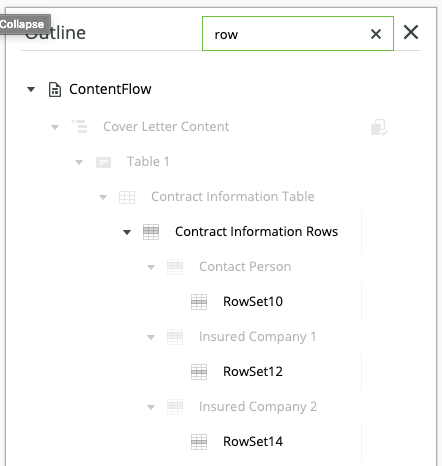Close the Outline panel
Viewport: 442px width, 466px height.
411,32
